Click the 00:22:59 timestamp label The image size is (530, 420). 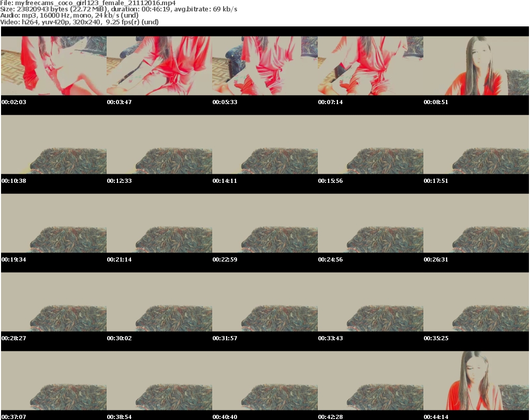coord(225,259)
